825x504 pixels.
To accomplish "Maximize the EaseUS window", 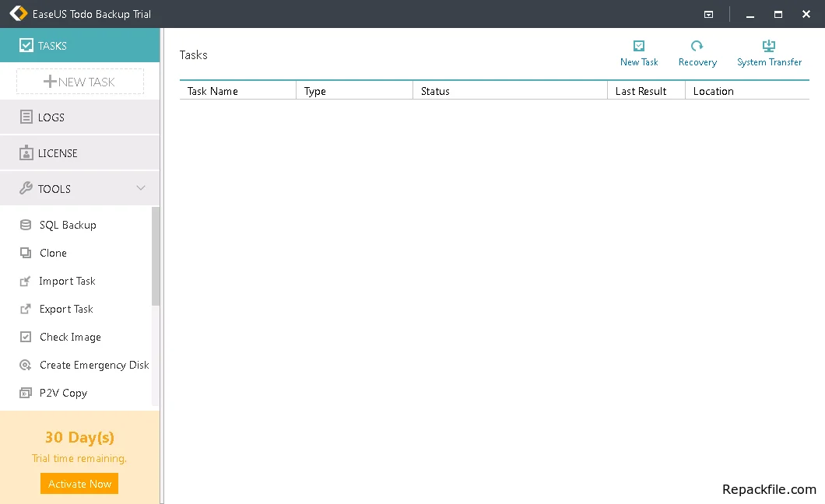I will [778, 14].
